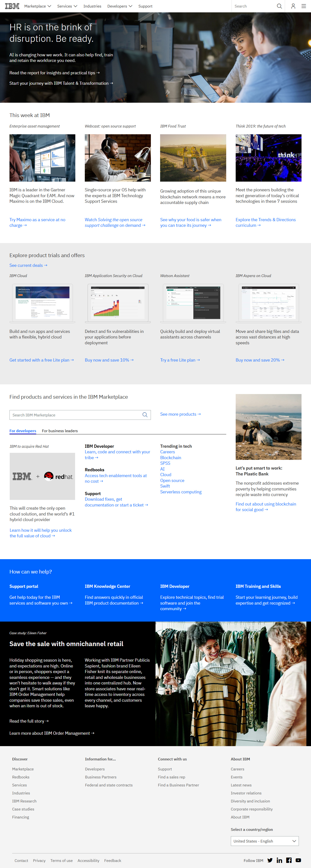
Task: Click Try a free Lite plan link
Action: click(180, 360)
